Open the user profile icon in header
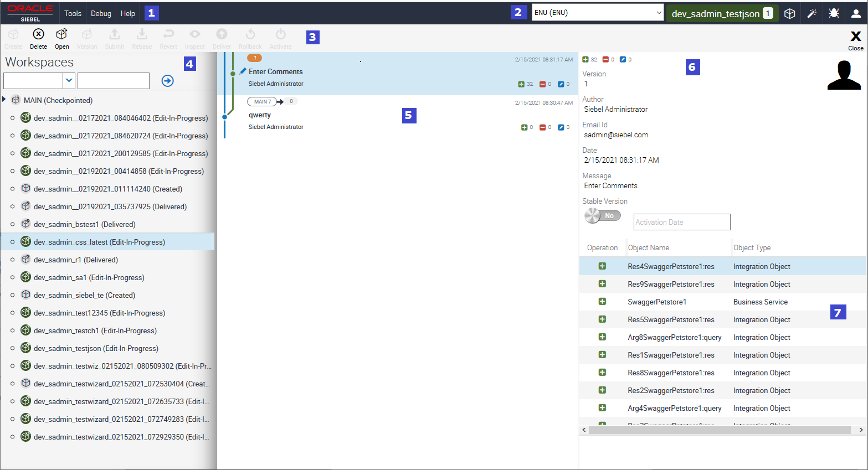Screen dimensions: 868x470 click(x=856, y=13)
